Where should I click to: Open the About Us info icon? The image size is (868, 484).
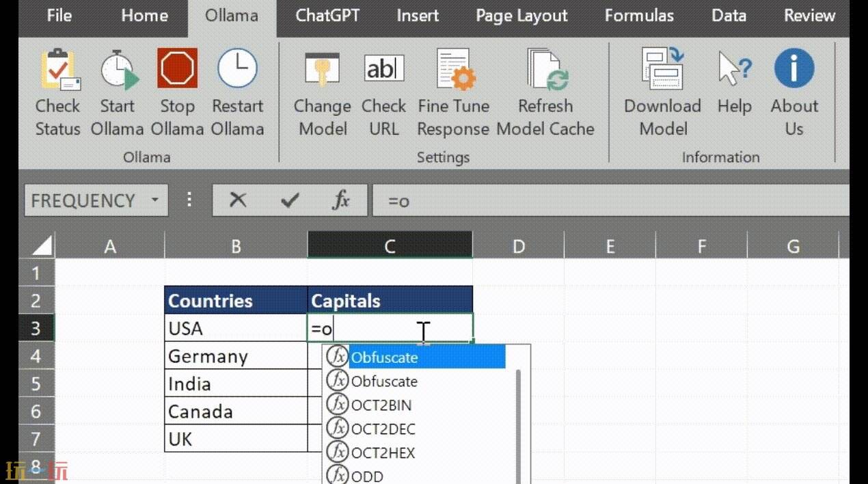(x=794, y=68)
